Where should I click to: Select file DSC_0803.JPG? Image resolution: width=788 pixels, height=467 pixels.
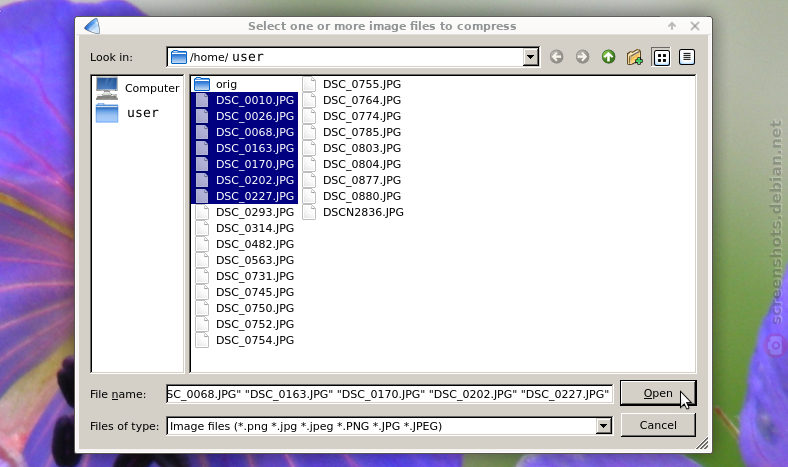tap(352, 148)
